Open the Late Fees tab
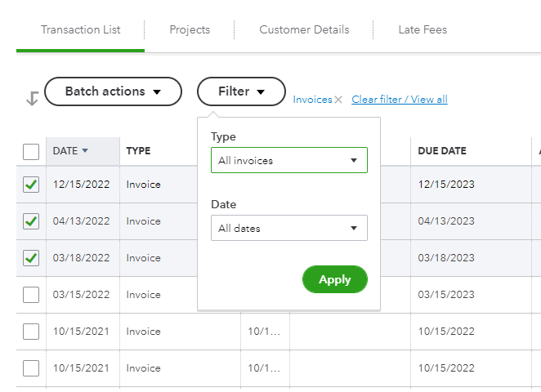This screenshot has height=392, width=541. click(x=423, y=30)
